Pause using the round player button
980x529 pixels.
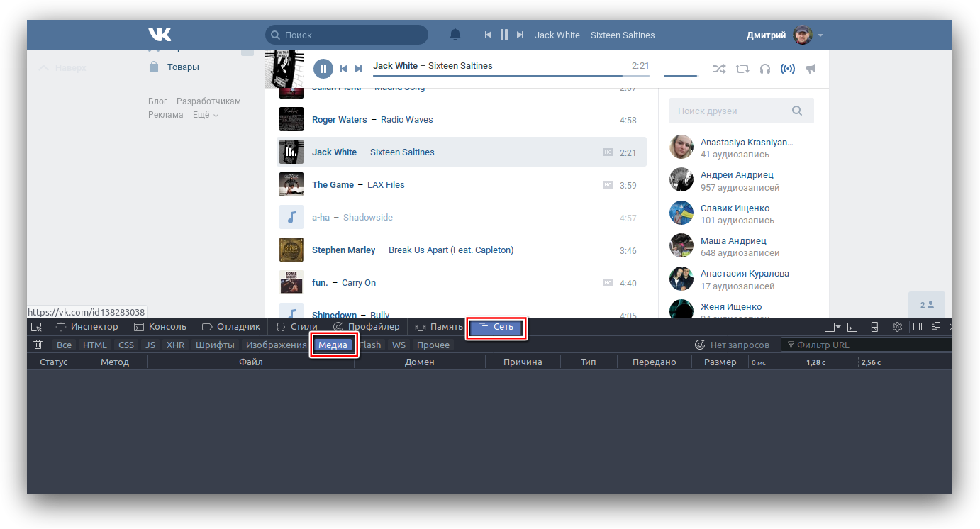[x=323, y=69]
